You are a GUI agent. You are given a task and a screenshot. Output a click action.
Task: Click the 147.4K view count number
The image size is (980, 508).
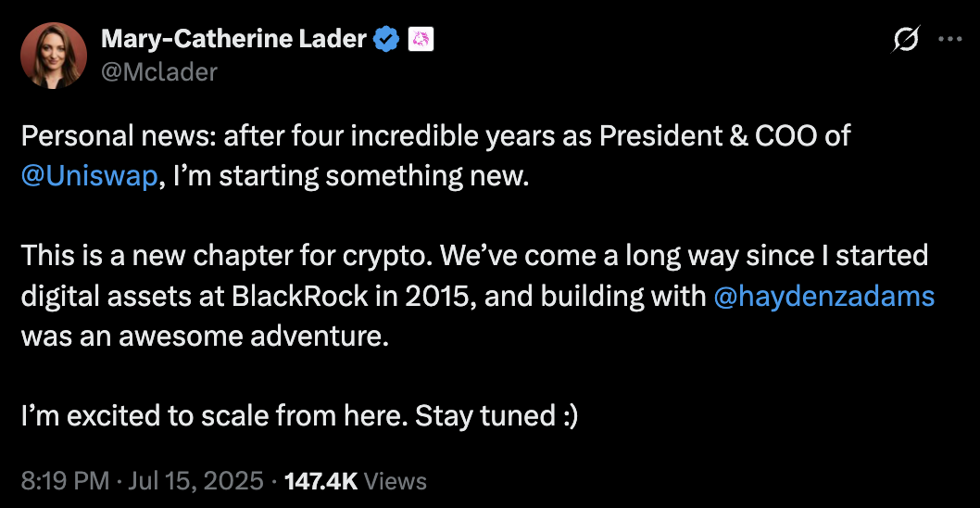(x=321, y=481)
